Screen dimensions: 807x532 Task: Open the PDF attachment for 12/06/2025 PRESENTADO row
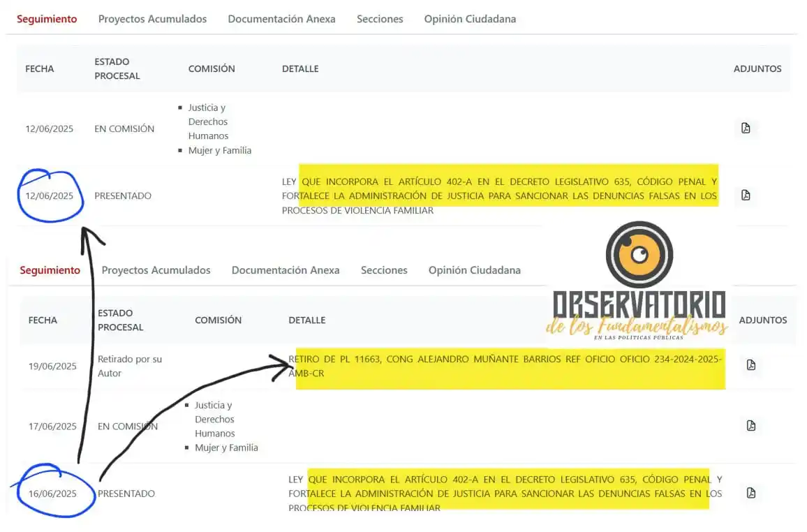pyautogui.click(x=746, y=195)
